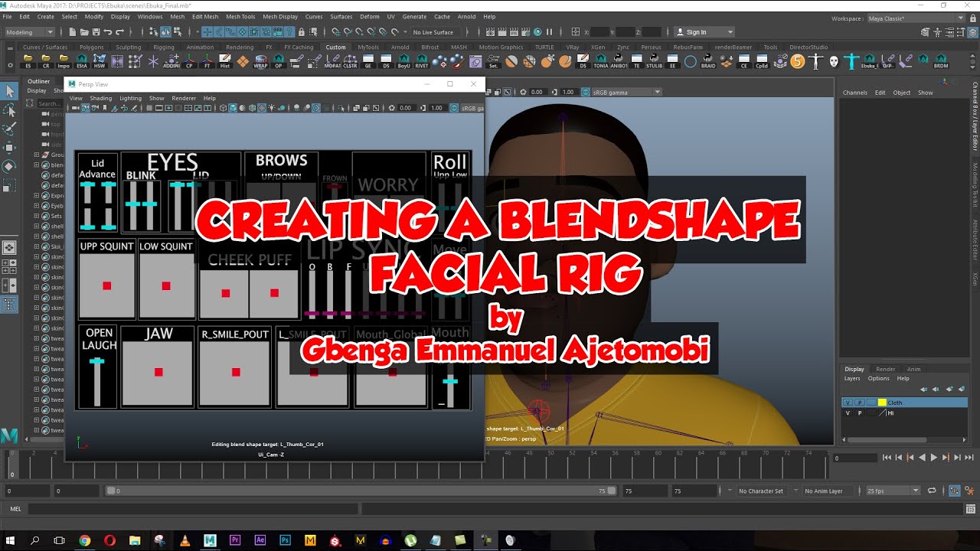Image resolution: width=980 pixels, height=551 pixels.
Task: Click the Undo arrow icon
Action: click(108, 32)
